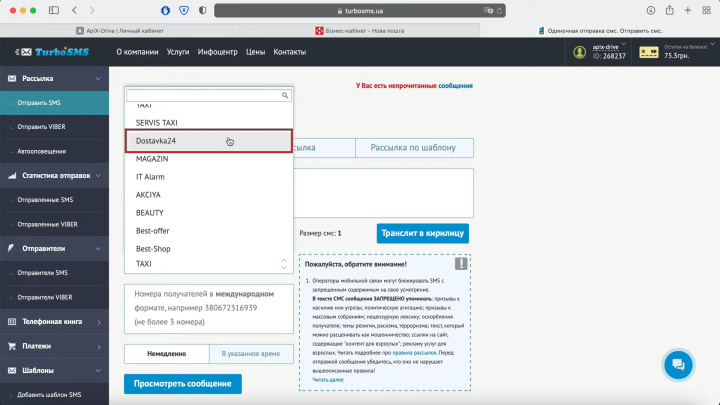The height and width of the screenshot is (405, 720).
Task: Expand the Телефонная книга section chevron
Action: tap(99, 322)
